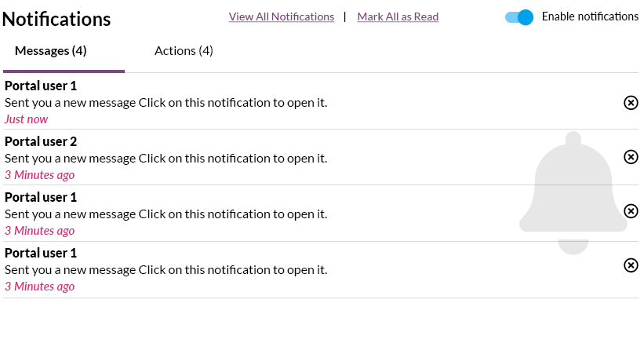
Task: Open the third notification's message text
Action: (x=166, y=214)
